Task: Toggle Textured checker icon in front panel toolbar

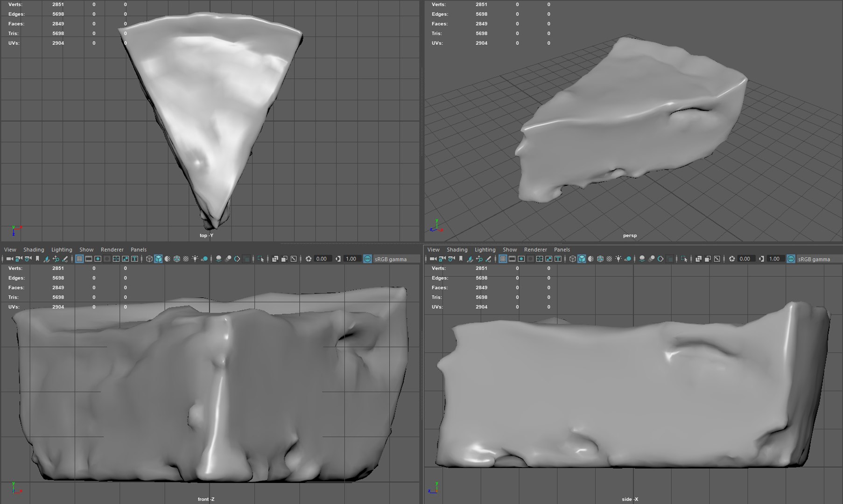Action: pos(186,259)
